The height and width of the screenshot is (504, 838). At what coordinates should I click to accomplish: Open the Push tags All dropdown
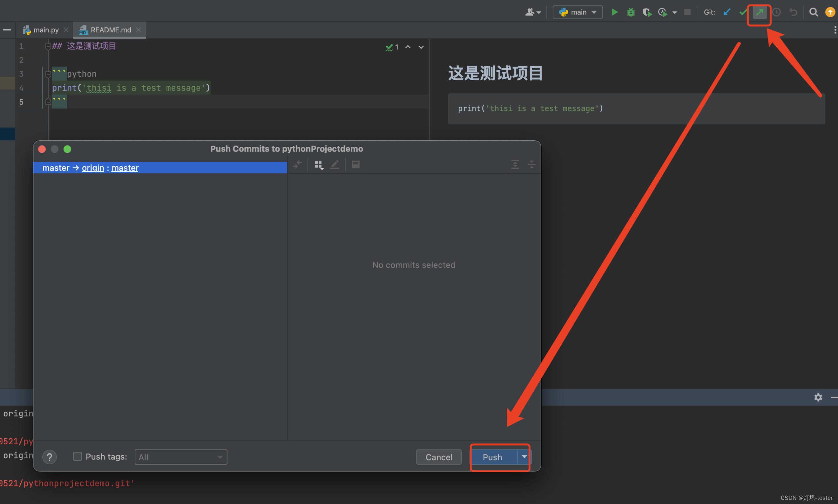click(x=181, y=457)
